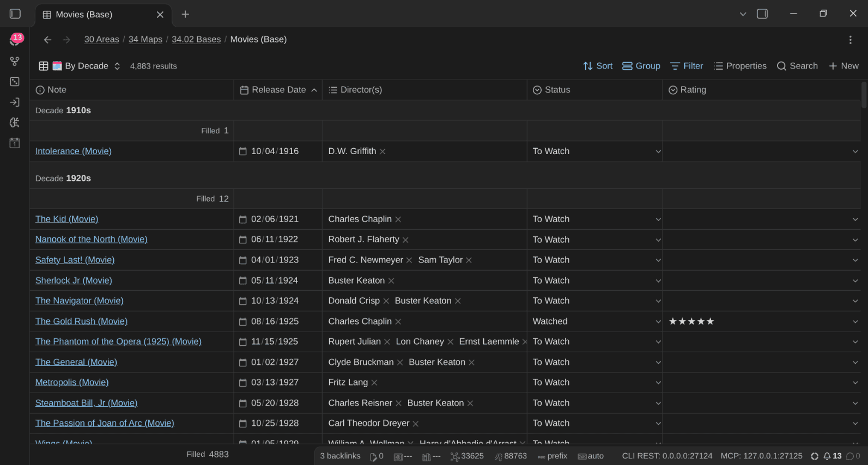This screenshot has width=868, height=465.
Task: Remove D.W. Griffith from the directors
Action: [x=383, y=151]
